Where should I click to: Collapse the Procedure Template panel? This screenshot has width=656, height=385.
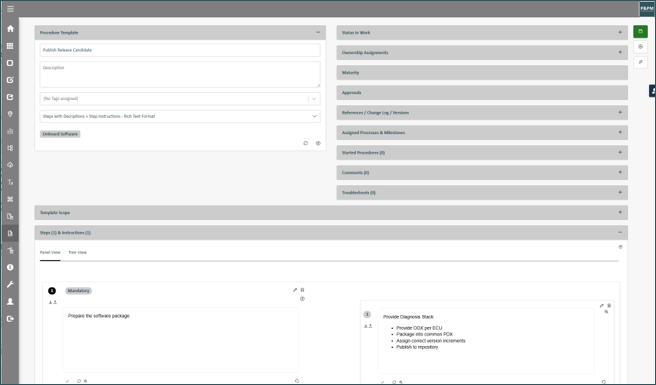pos(318,32)
